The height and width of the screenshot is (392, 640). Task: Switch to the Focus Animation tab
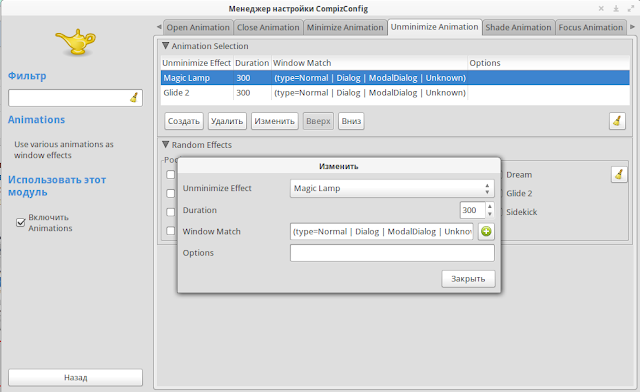591,27
